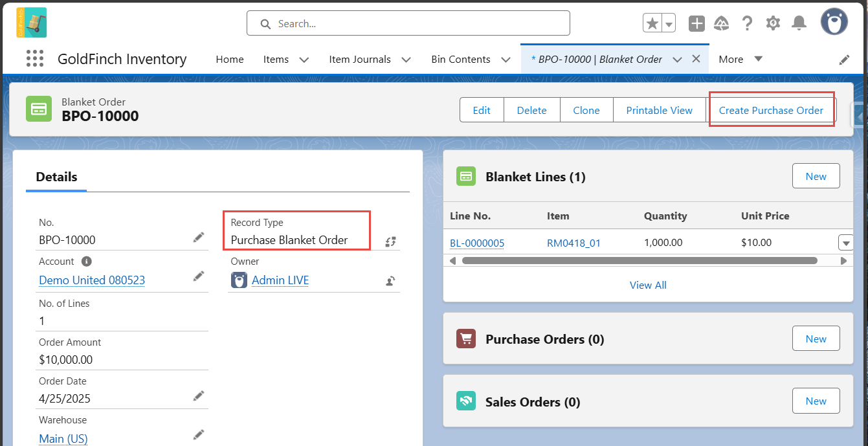Click the Favorites star icon
This screenshot has width=868, height=446.
coord(652,23)
